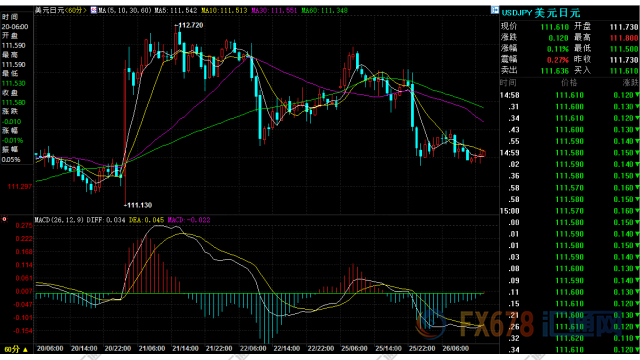
Task: Click the 112.720 high price marker
Action: coord(190,25)
